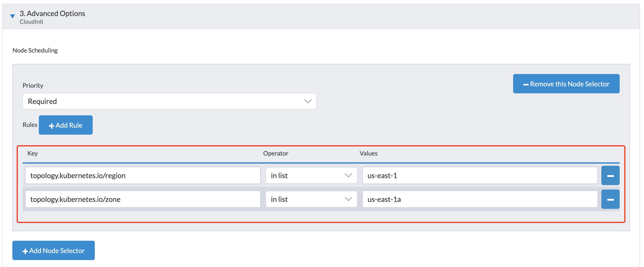Remove the zone rule with minus button
Viewport: 644px width, 267px height.
tap(610, 199)
